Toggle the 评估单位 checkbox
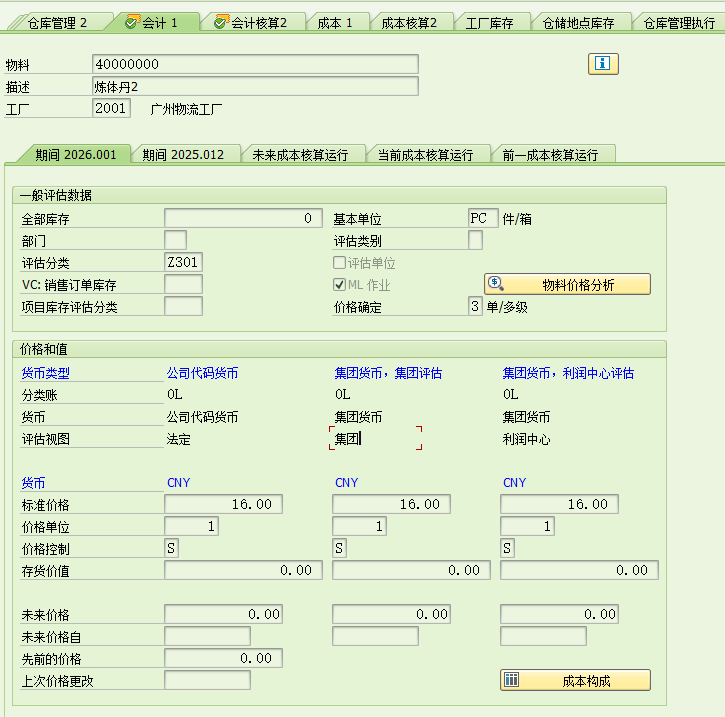This screenshot has height=717, width=725. [x=340, y=263]
